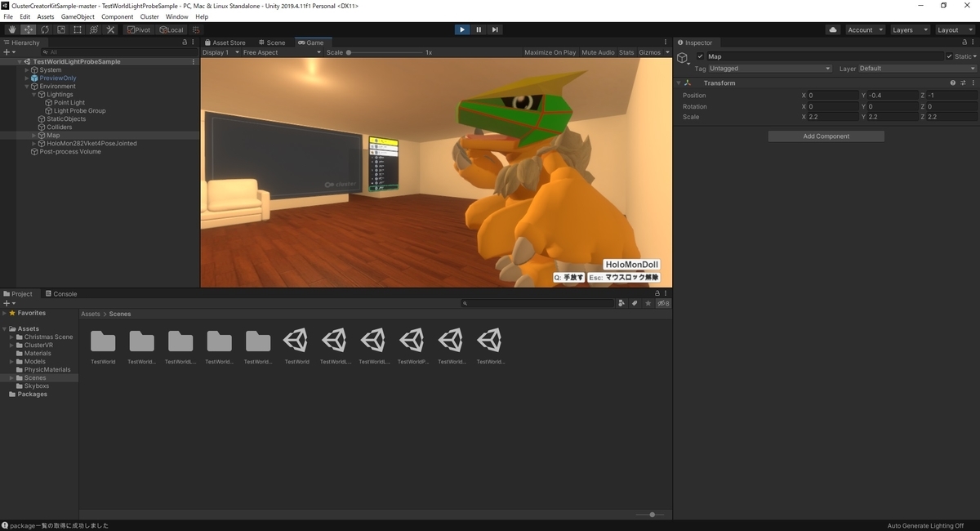The height and width of the screenshot is (531, 980).
Task: Open the Display 1 dropdown
Action: click(x=219, y=52)
